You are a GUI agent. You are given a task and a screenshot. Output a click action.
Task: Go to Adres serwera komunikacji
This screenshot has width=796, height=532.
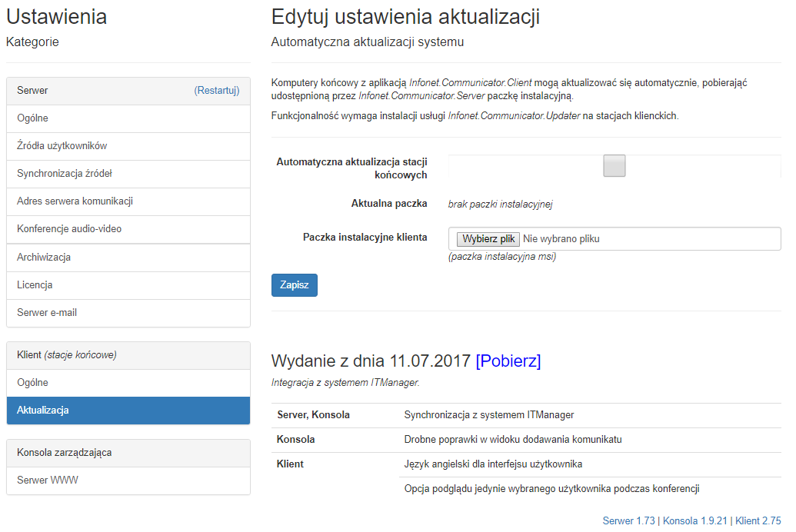75,201
